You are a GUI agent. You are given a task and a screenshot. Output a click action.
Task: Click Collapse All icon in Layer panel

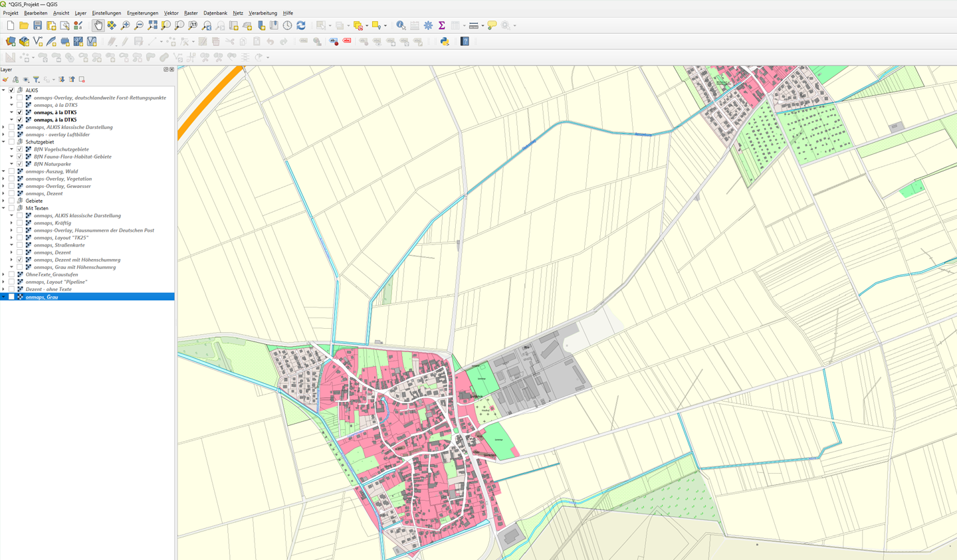coord(72,80)
